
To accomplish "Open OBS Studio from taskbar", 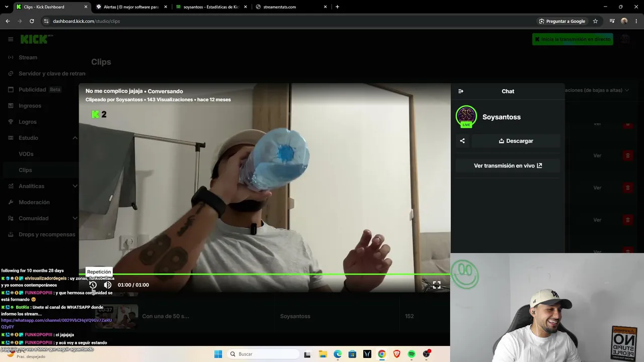I will [427, 354].
